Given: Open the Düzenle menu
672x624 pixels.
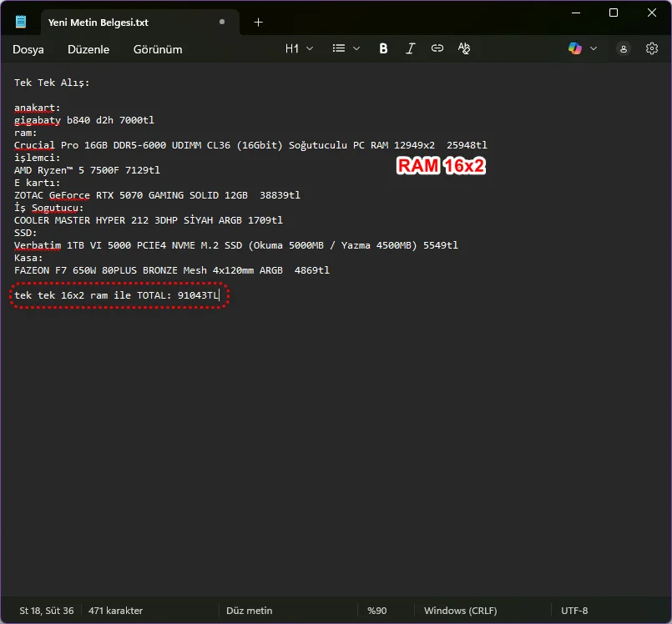Looking at the screenshot, I should (x=88, y=49).
